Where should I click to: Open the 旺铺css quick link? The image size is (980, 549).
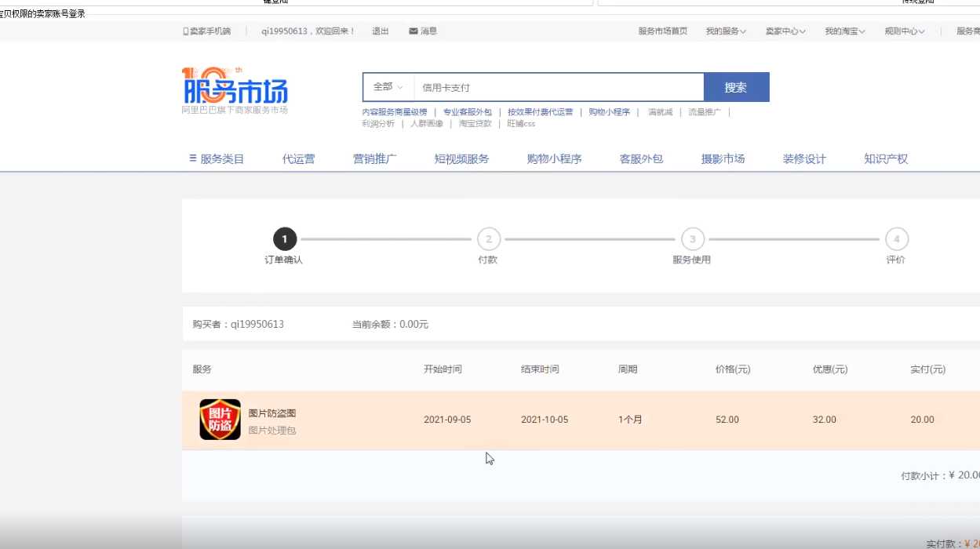521,124
